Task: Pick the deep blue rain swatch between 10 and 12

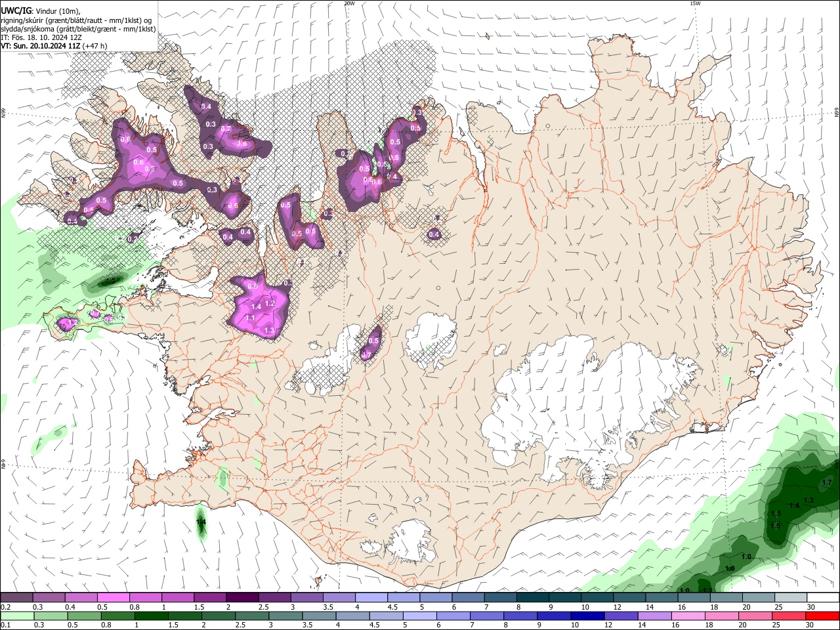Action: coord(588,616)
